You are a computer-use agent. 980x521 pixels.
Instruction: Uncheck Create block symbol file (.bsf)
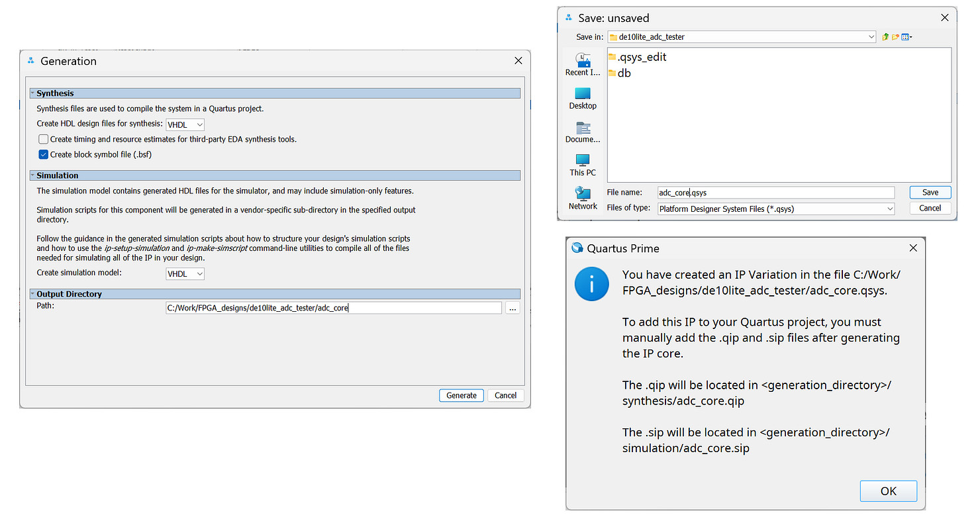point(44,154)
